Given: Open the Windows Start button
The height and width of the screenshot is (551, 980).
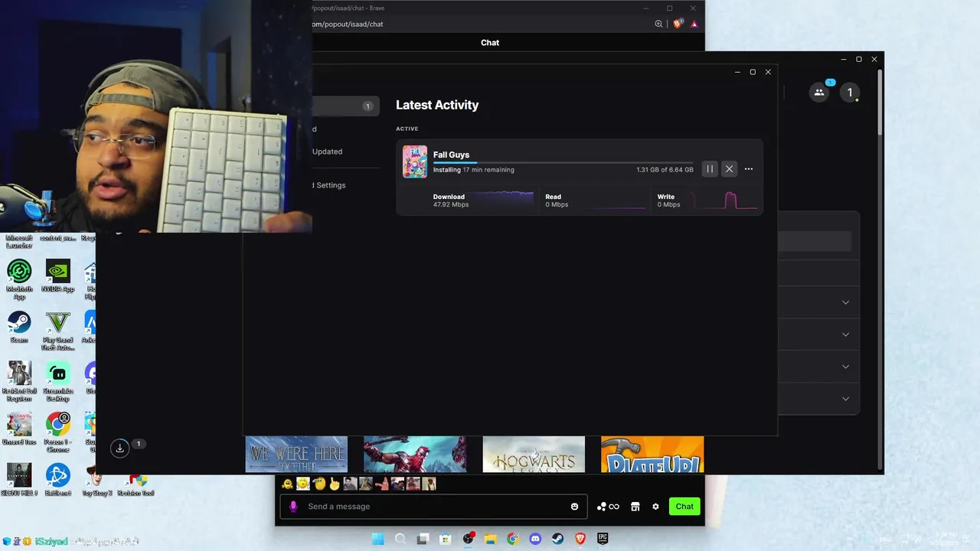Looking at the screenshot, I should [x=377, y=539].
